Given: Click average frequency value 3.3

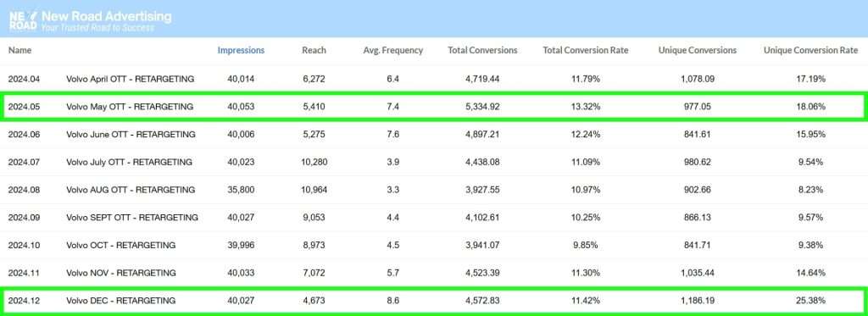Looking at the screenshot, I should 393,190.
